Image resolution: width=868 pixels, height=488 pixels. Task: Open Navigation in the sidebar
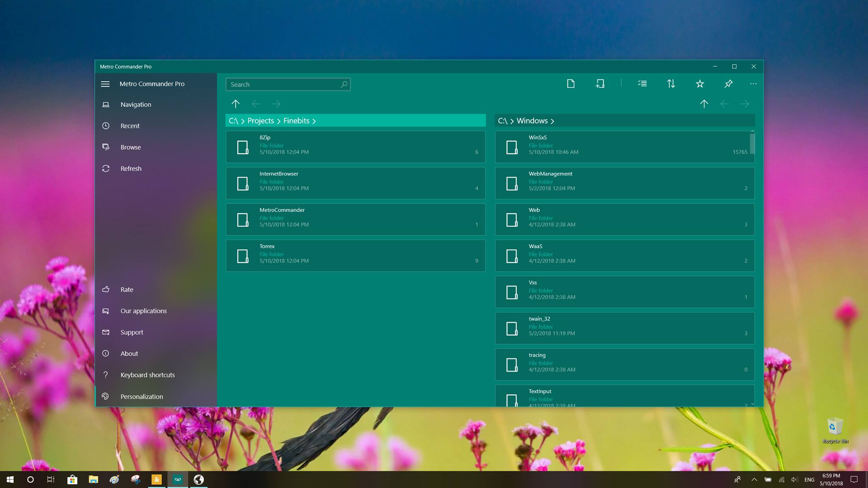[x=156, y=104]
